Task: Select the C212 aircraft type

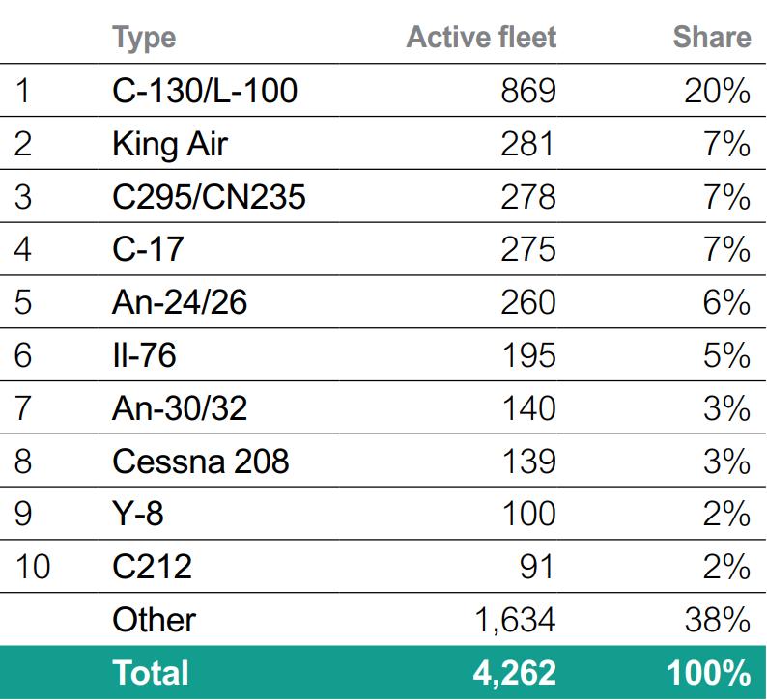Action: (x=152, y=567)
